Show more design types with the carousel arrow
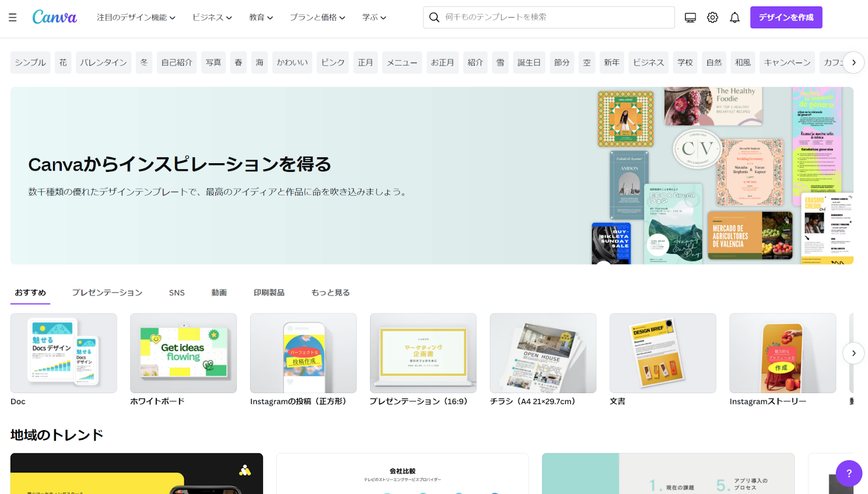Image resolution: width=868 pixels, height=494 pixels. click(x=853, y=353)
